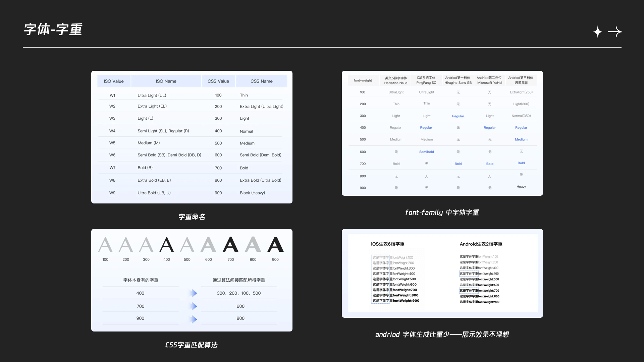
Task: Click the blue Semibold link in the 600 row
Action: pyautogui.click(x=426, y=152)
